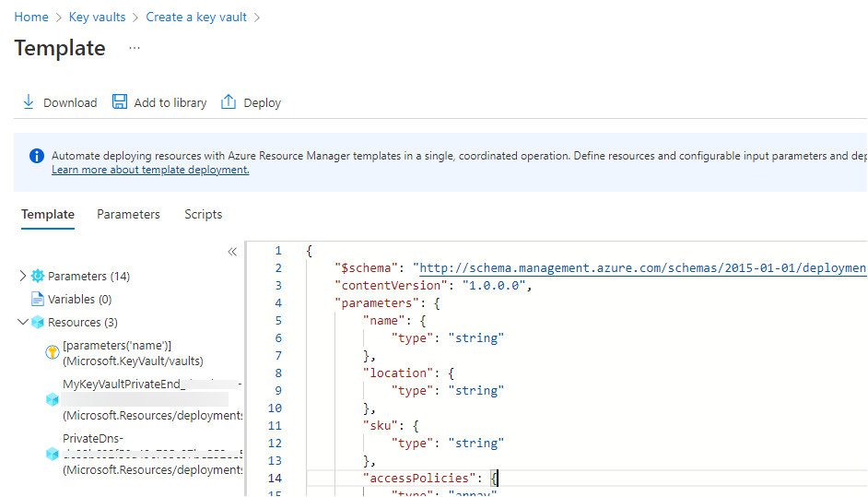Go to Key vaults breadcrumb

[x=98, y=17]
